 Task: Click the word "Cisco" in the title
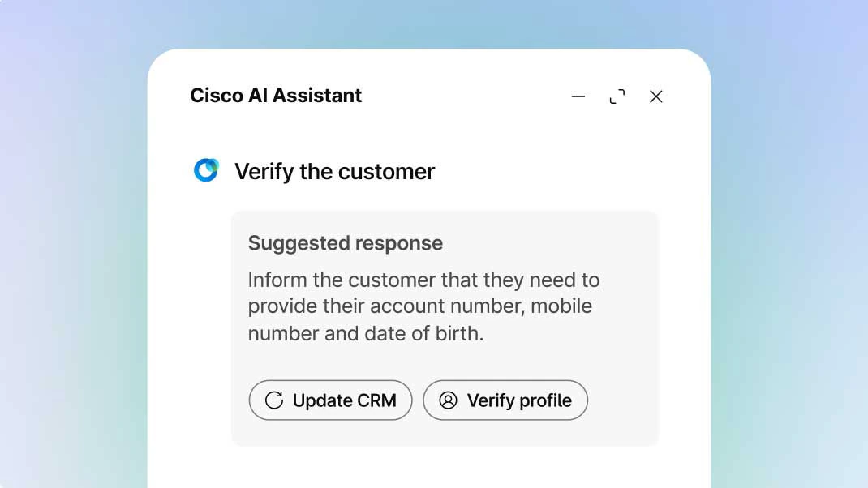[x=217, y=96]
